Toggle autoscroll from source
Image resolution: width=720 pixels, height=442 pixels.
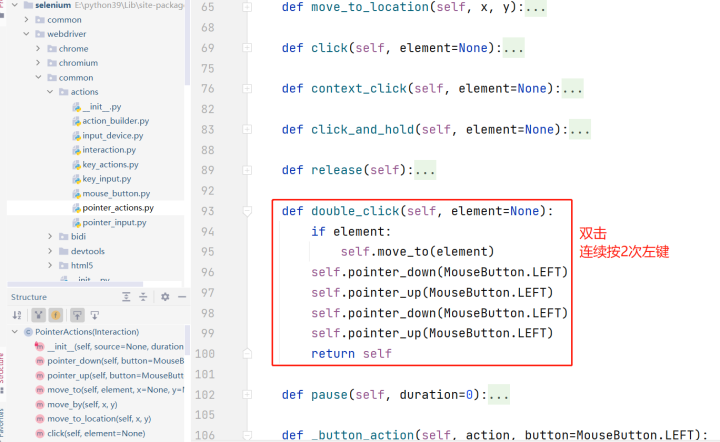click(95, 315)
